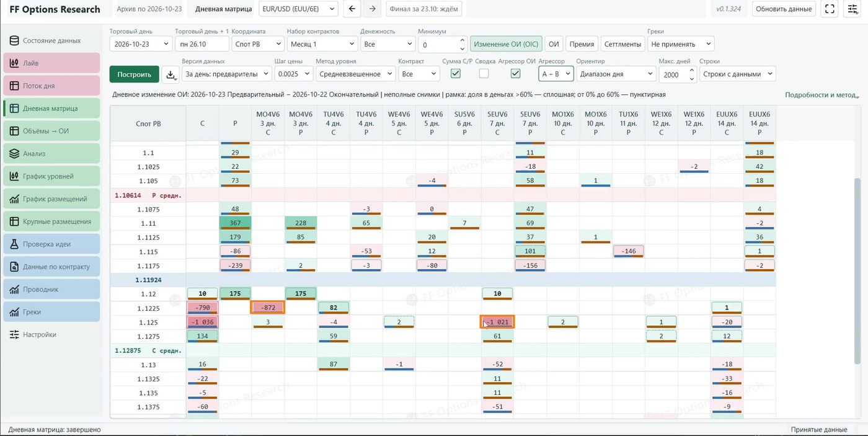
Task: Open Данные по контракту section
Action: (51, 267)
